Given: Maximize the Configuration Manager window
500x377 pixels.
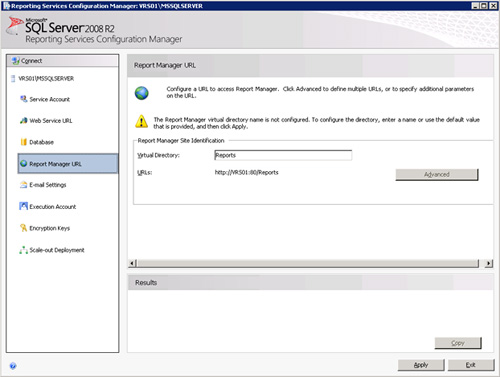Looking at the screenshot, I should (x=483, y=6).
